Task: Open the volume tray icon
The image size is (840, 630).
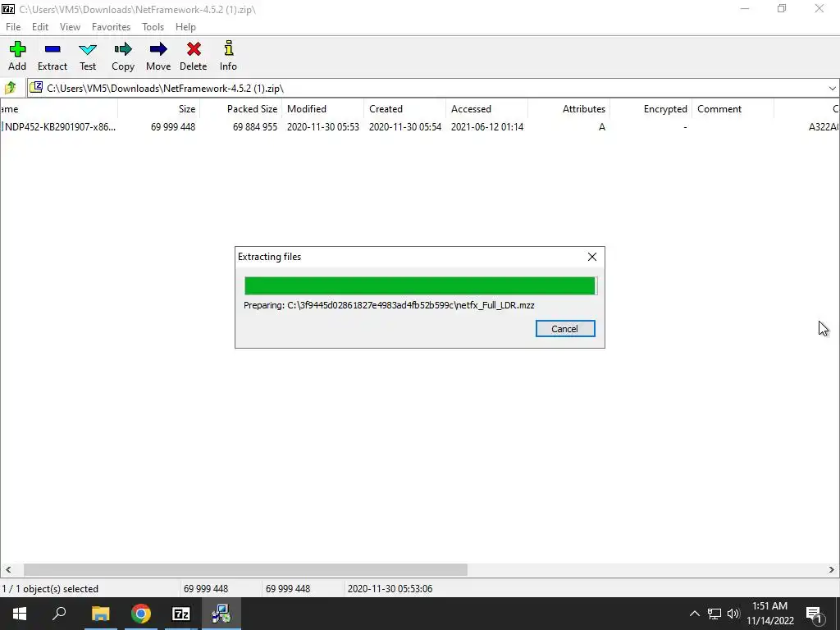Action: (733, 614)
